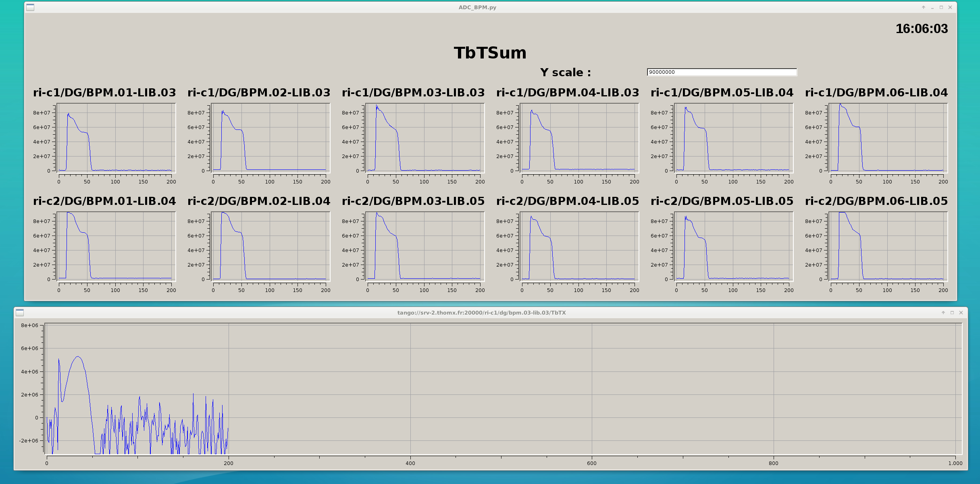This screenshot has height=484, width=980.
Task: Select the ri-c1/DG/BPM.03-LIB.03 plot
Action: click(x=424, y=138)
